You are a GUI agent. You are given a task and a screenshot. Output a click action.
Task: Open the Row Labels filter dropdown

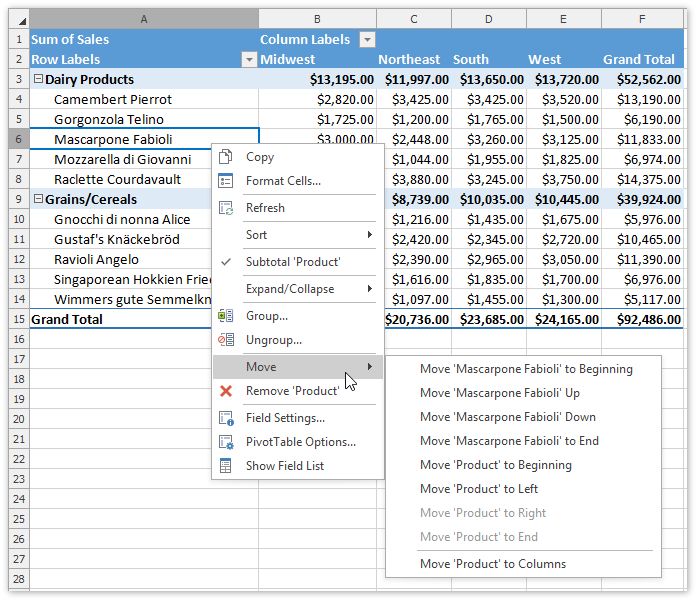pos(249,60)
